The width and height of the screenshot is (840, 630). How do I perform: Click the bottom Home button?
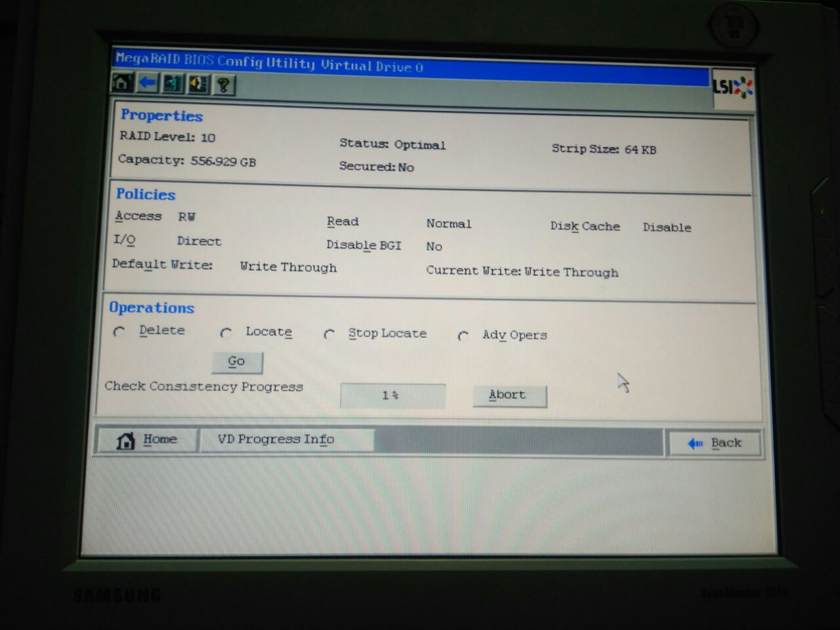point(147,439)
